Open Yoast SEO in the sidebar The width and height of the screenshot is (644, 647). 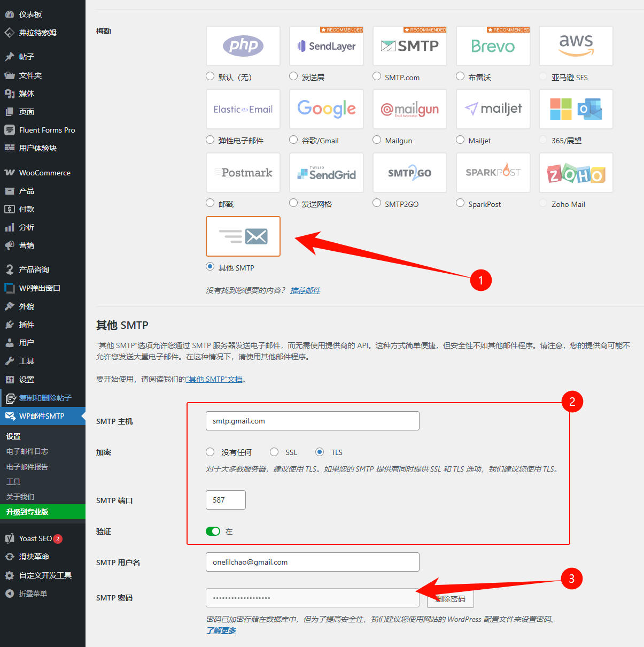click(35, 538)
